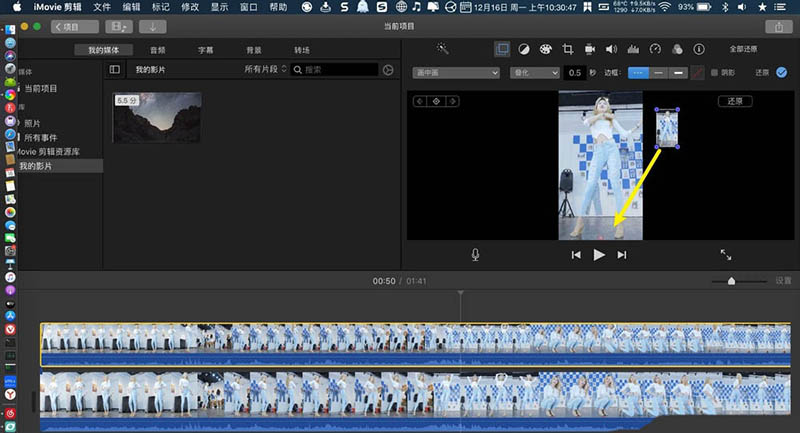Viewport: 800px width, 433px height.
Task: Open the 编辑 menu in menu bar
Action: [x=131, y=7]
